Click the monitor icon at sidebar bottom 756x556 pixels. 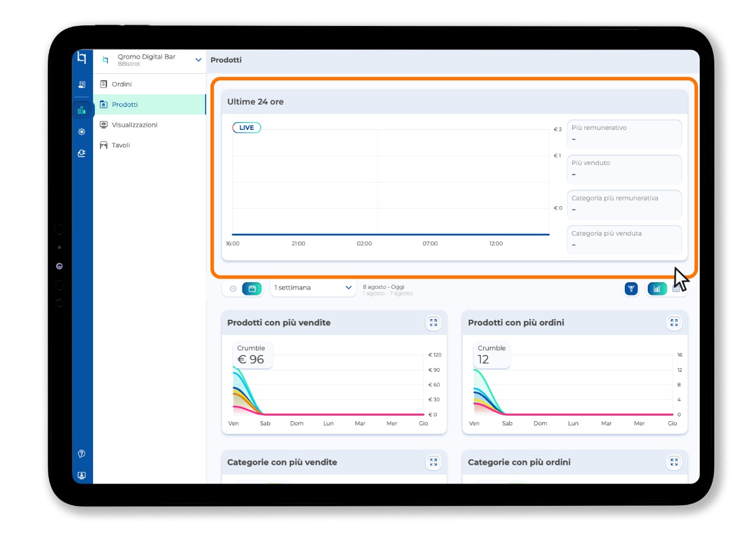(82, 475)
